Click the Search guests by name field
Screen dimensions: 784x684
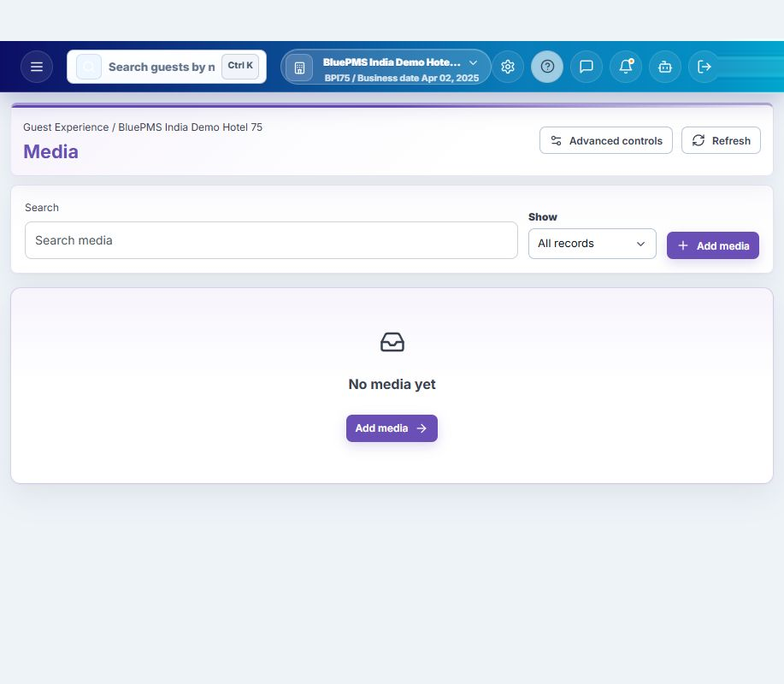click(x=162, y=67)
